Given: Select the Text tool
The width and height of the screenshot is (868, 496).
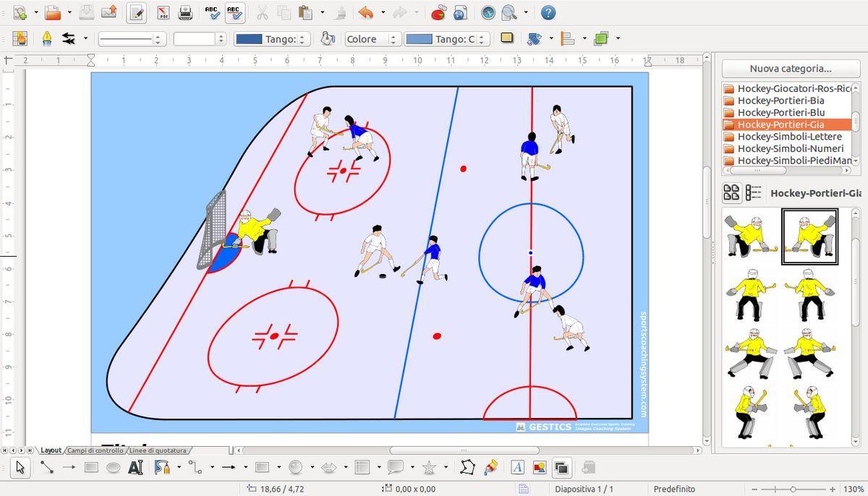Looking at the screenshot, I should [x=135, y=468].
